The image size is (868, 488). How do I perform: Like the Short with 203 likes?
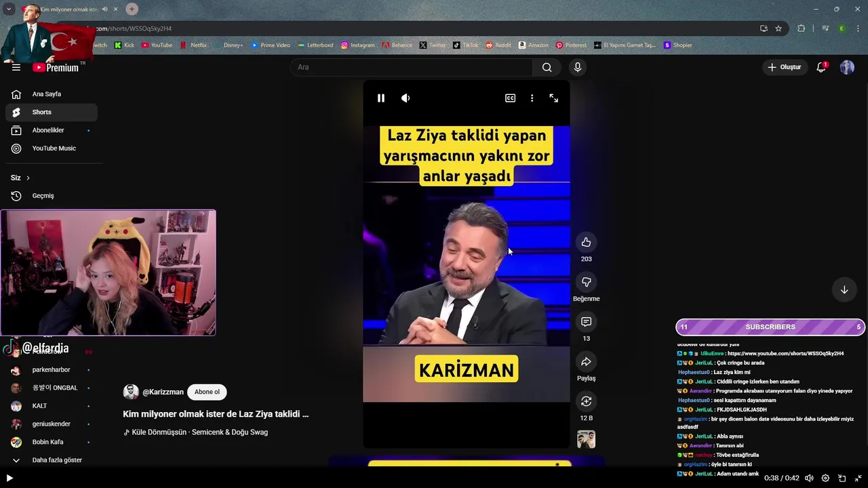[x=587, y=242]
